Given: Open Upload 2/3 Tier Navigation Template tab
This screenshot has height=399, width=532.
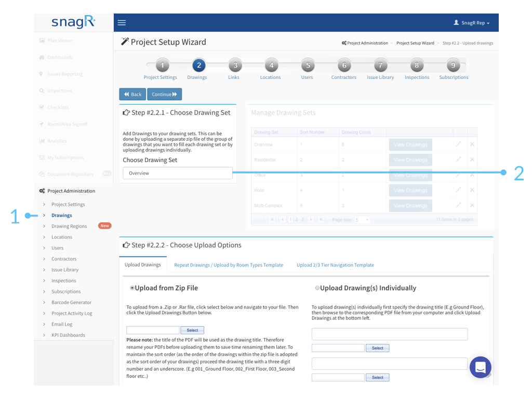Looking at the screenshot, I should pyautogui.click(x=335, y=265).
